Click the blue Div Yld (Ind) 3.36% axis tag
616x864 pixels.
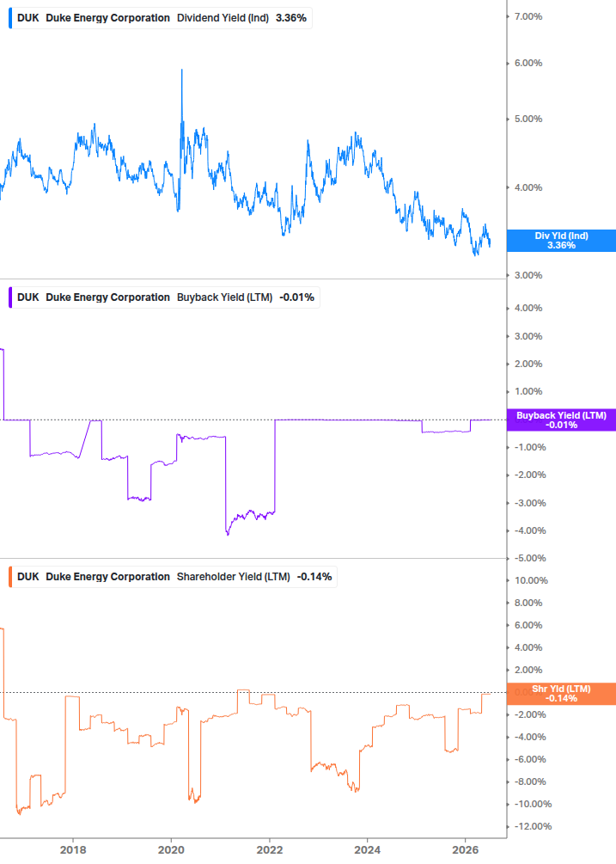561,241
